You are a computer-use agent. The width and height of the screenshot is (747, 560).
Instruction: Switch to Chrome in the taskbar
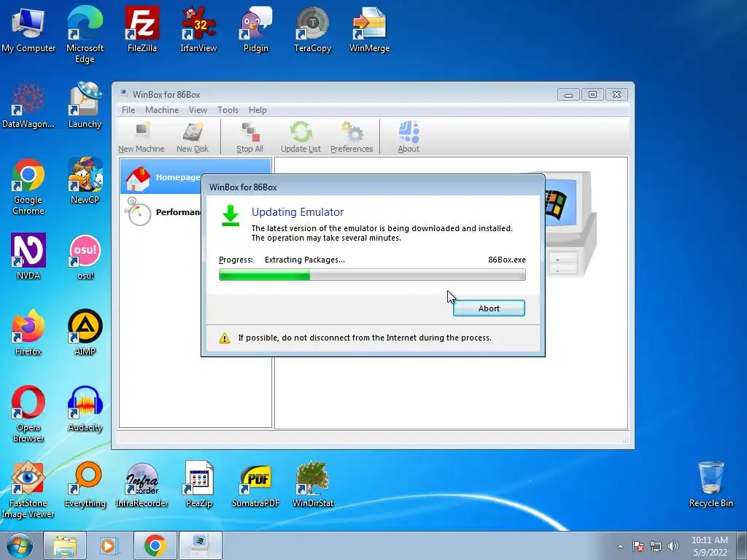tap(155, 545)
